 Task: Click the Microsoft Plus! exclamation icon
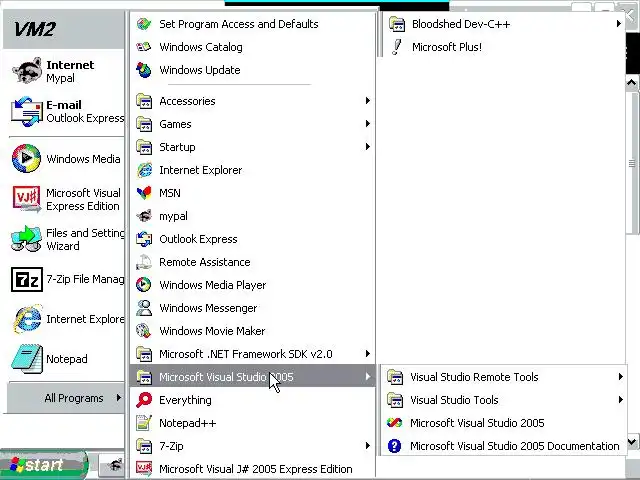point(396,47)
